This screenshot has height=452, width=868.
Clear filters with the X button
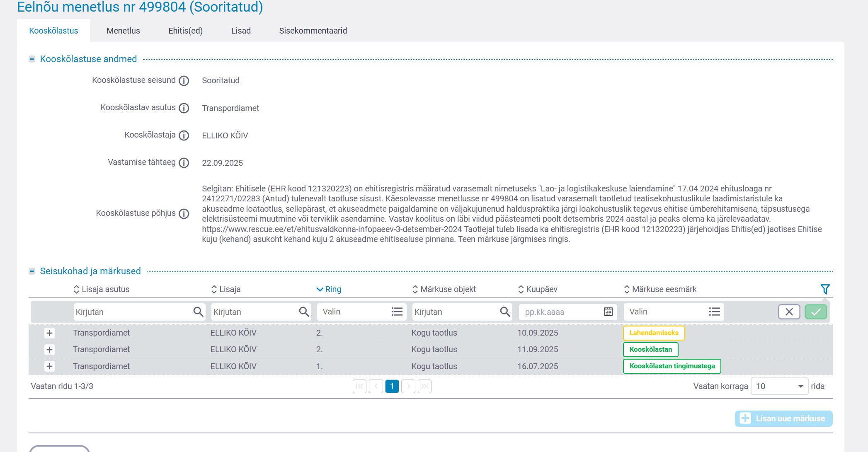[789, 312]
